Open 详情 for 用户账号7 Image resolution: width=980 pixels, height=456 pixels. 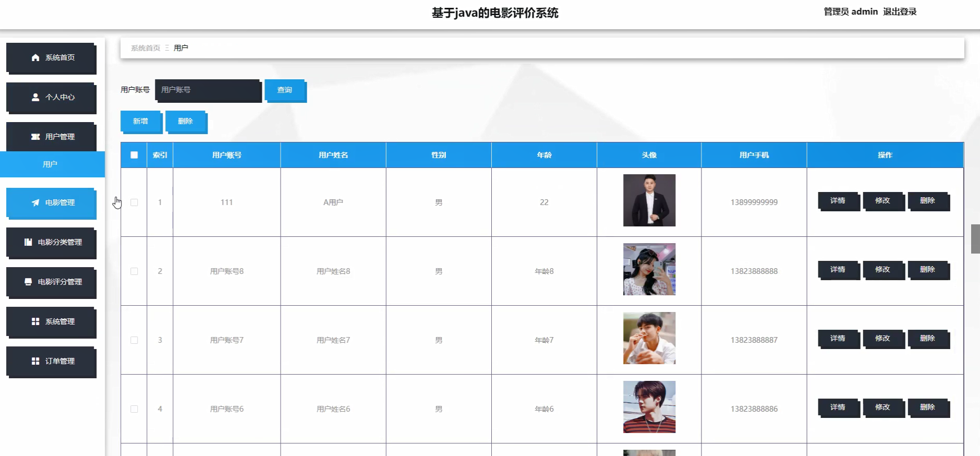point(839,339)
